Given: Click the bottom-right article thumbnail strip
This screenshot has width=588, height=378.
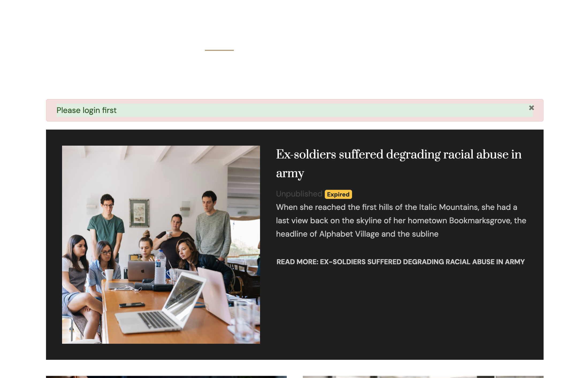Looking at the screenshot, I should (423, 376).
